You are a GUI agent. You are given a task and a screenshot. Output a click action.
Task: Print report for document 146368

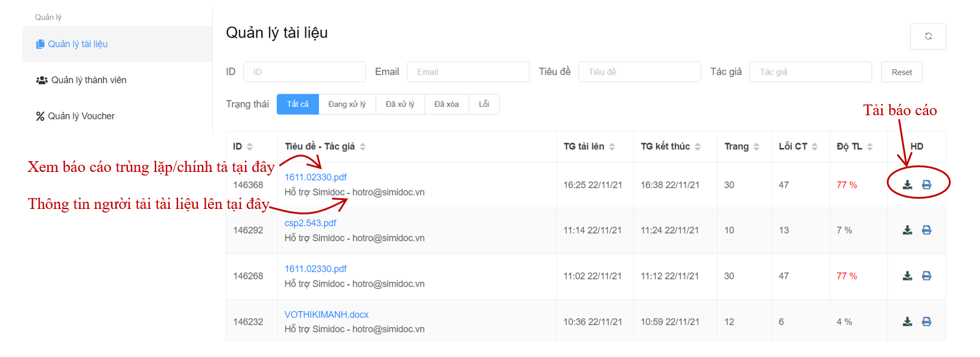pyautogui.click(x=926, y=185)
